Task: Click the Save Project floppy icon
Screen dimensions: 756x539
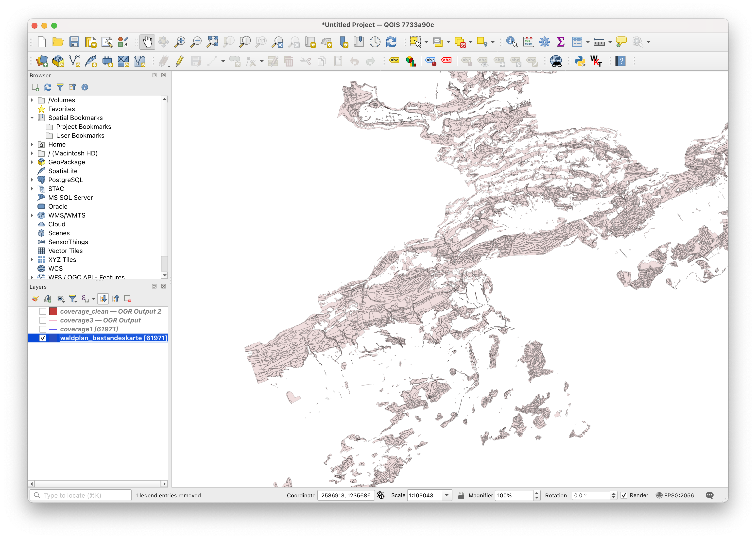Action: [74, 42]
